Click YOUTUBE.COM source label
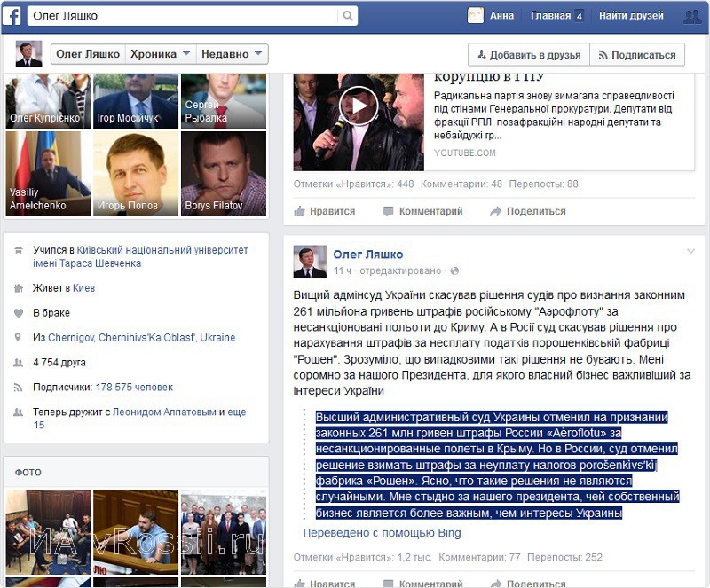 464,153
